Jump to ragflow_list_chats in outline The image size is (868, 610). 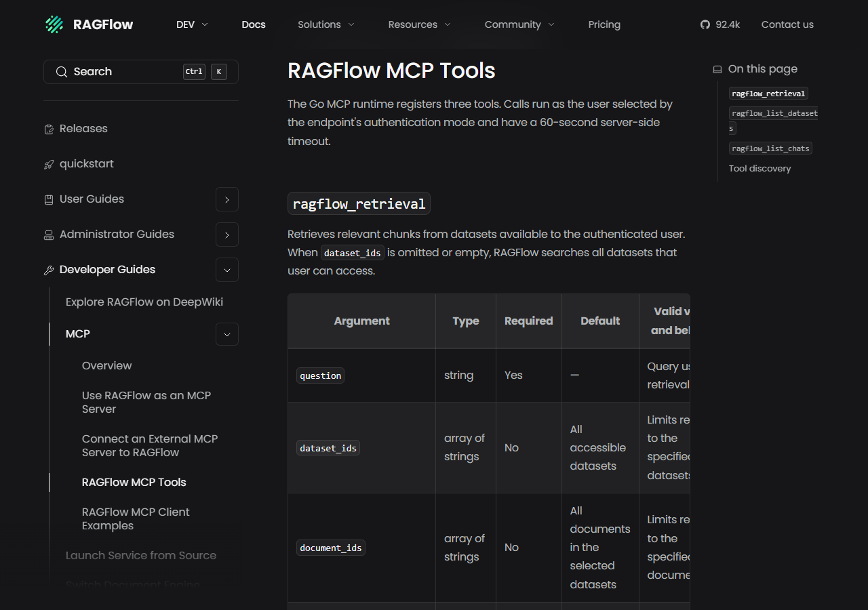(770, 148)
